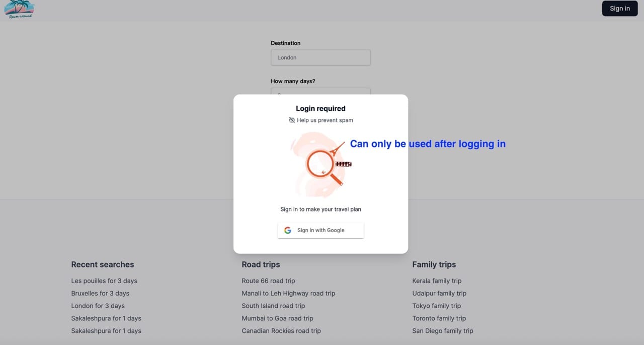Open the 'Route 66 road trip' link
The height and width of the screenshot is (345, 644).
pyautogui.click(x=268, y=281)
